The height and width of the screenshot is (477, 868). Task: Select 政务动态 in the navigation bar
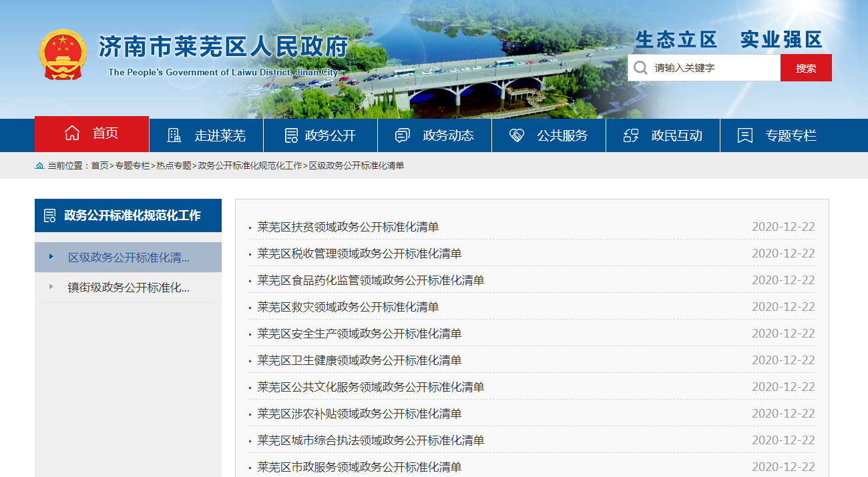coord(435,135)
